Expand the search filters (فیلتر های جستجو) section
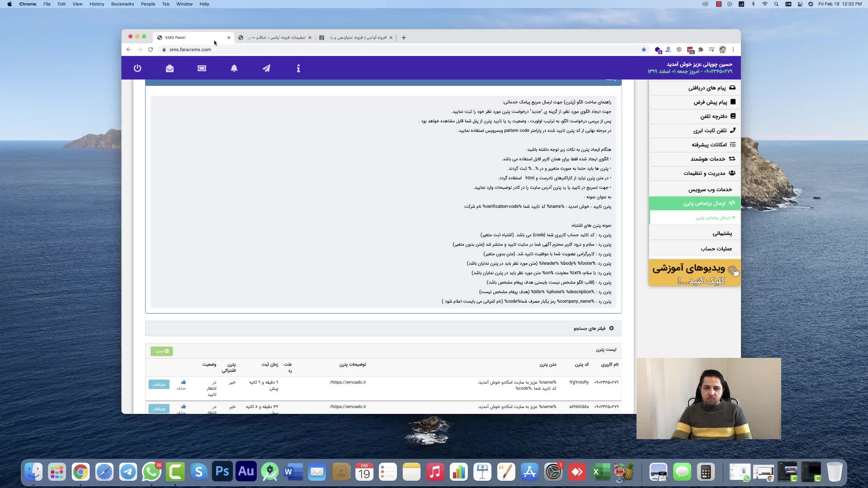The image size is (868, 488). coord(593,328)
